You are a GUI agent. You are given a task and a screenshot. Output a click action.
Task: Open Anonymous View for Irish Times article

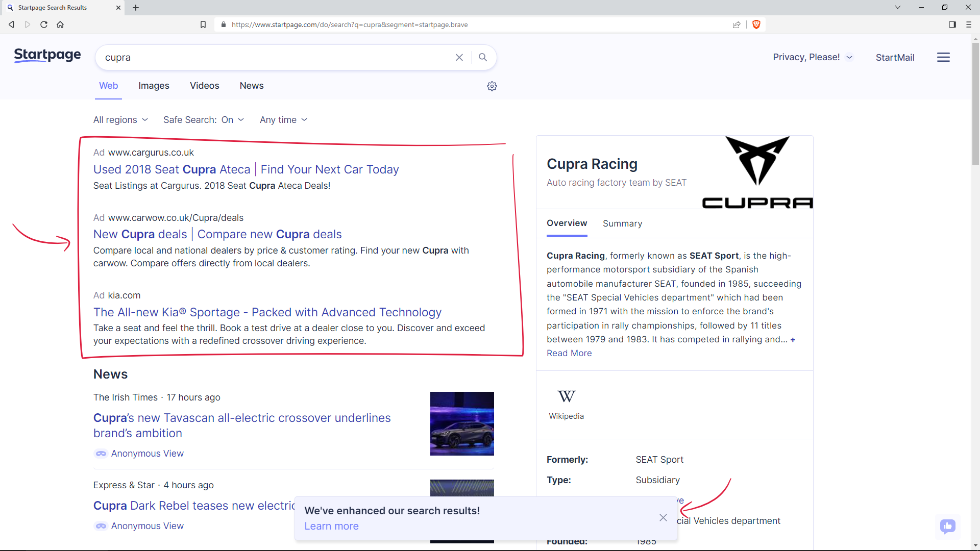[147, 454]
